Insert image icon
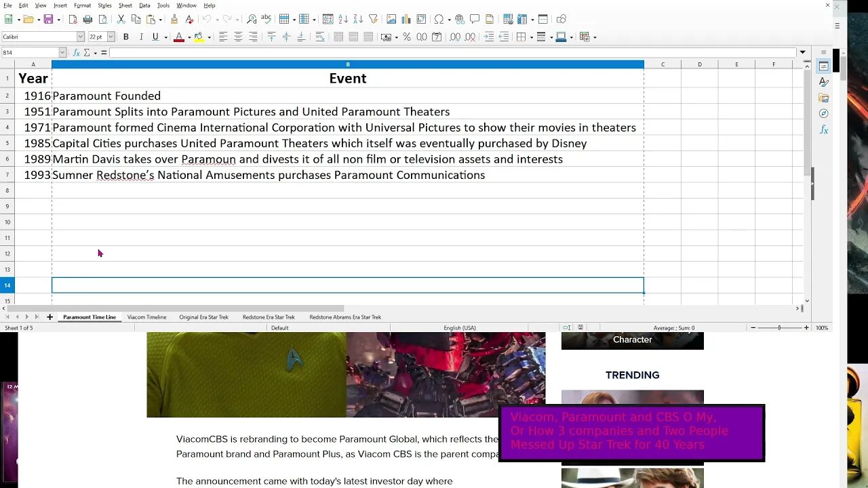This screenshot has height=488, width=868. [391, 19]
